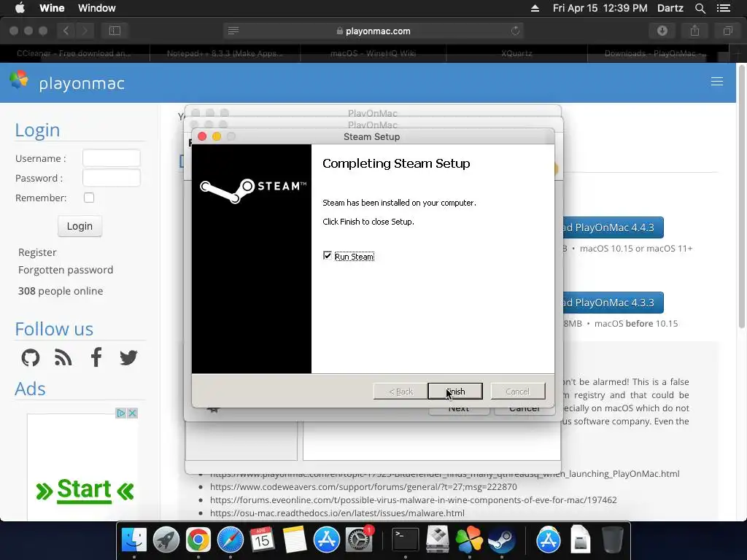Open Calendar from the Dock
747x560 pixels.
262,540
